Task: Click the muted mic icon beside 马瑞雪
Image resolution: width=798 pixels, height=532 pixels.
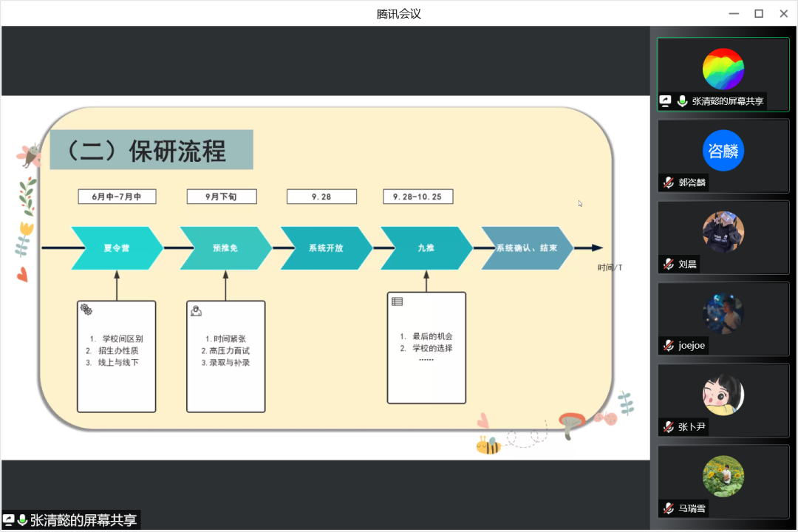Action: click(x=669, y=508)
